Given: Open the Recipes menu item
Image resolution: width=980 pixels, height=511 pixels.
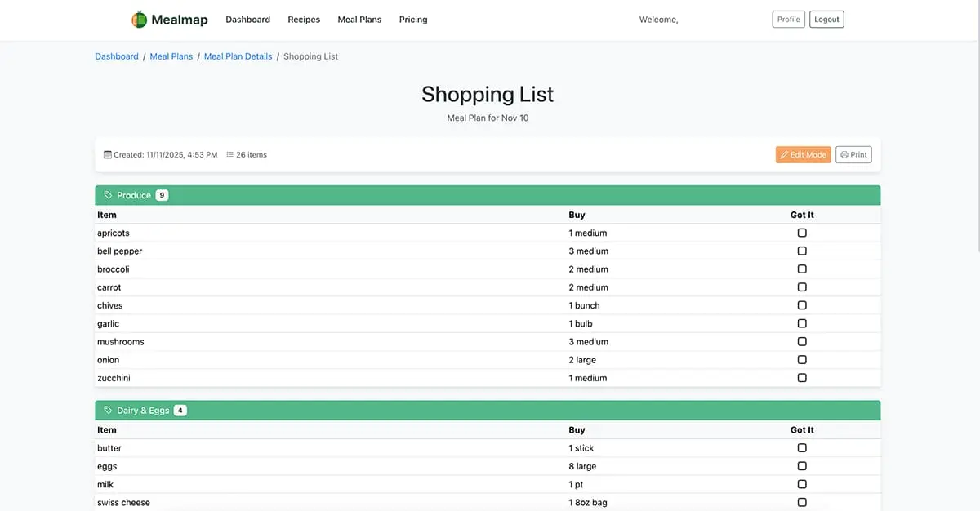Looking at the screenshot, I should [304, 19].
